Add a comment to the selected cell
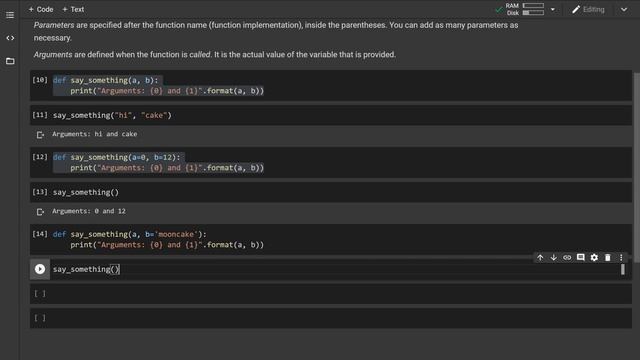The height and width of the screenshot is (360, 640). click(x=580, y=258)
